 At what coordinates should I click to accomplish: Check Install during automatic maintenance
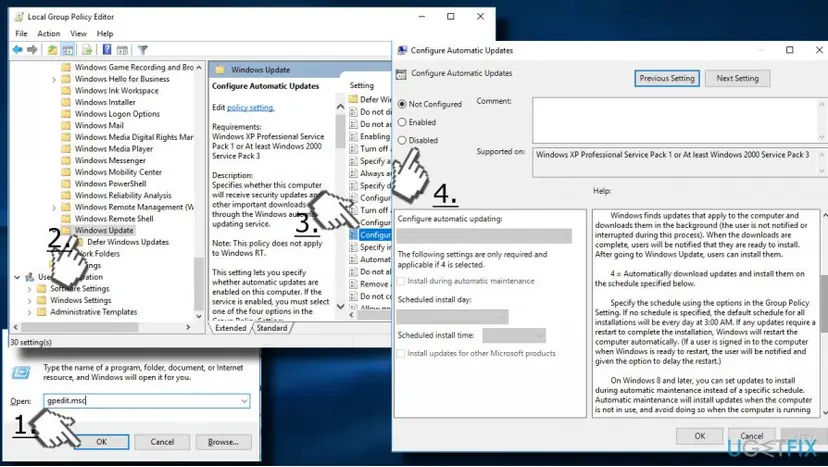401,281
